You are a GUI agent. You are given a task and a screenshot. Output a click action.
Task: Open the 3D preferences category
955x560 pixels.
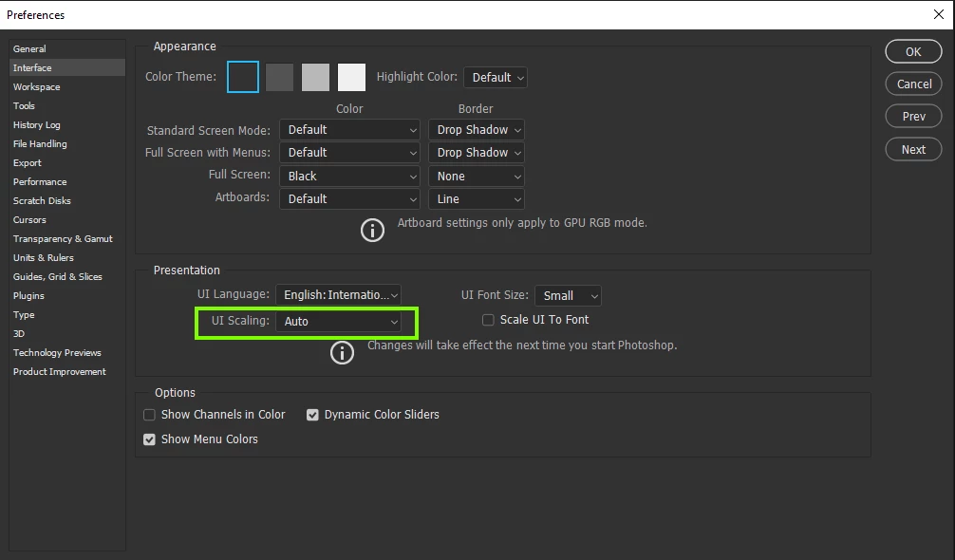(67, 333)
